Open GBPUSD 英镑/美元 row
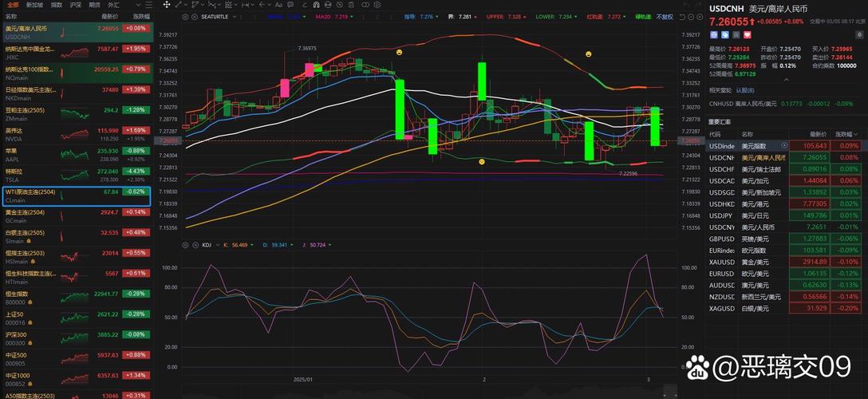The image size is (868, 399). pyautogui.click(x=784, y=239)
